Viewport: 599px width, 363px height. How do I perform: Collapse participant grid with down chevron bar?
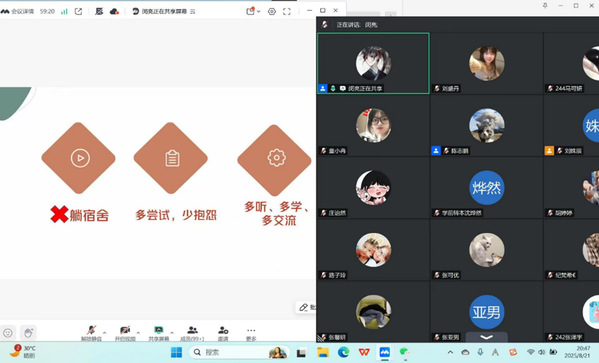tap(486, 337)
